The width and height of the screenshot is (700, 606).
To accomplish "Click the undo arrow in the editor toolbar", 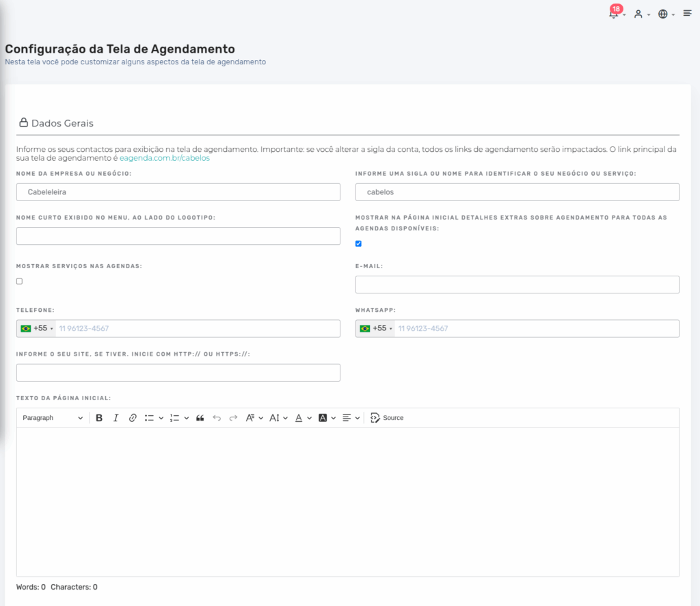I will pyautogui.click(x=217, y=418).
